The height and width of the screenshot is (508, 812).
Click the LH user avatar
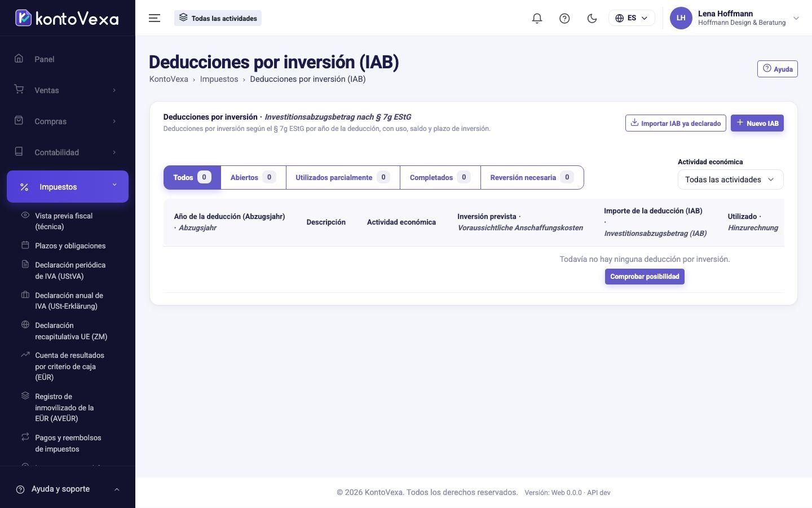click(681, 18)
